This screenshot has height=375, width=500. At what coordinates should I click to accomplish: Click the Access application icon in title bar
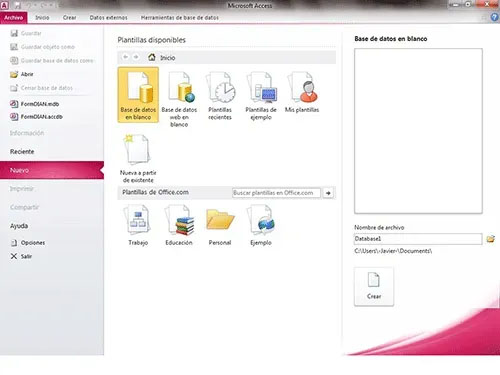[5, 5]
